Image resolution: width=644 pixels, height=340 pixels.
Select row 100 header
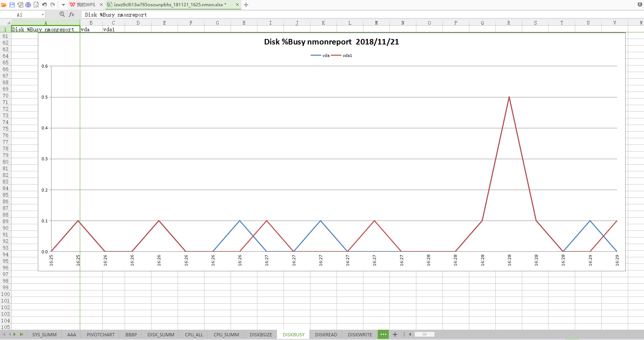(6, 294)
